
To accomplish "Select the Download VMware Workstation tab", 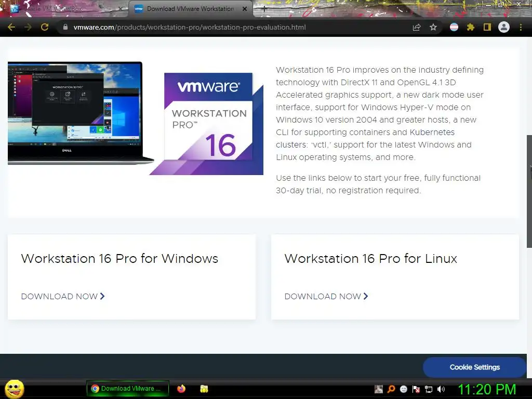I will pyautogui.click(x=190, y=9).
